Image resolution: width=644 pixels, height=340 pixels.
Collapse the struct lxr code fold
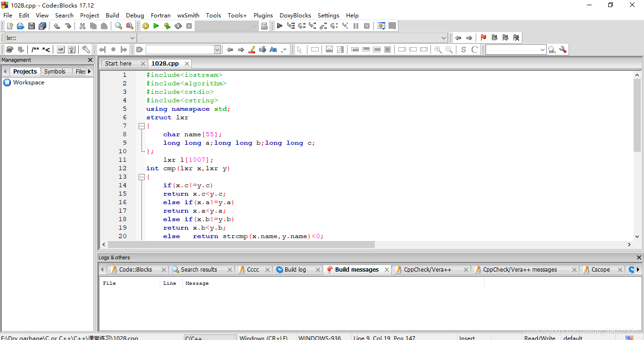point(141,126)
